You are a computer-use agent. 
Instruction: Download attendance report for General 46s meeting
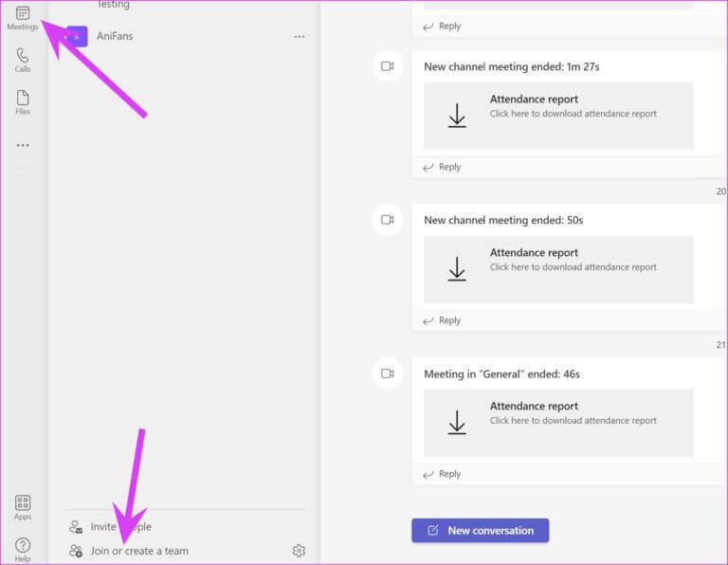pyautogui.click(x=457, y=423)
